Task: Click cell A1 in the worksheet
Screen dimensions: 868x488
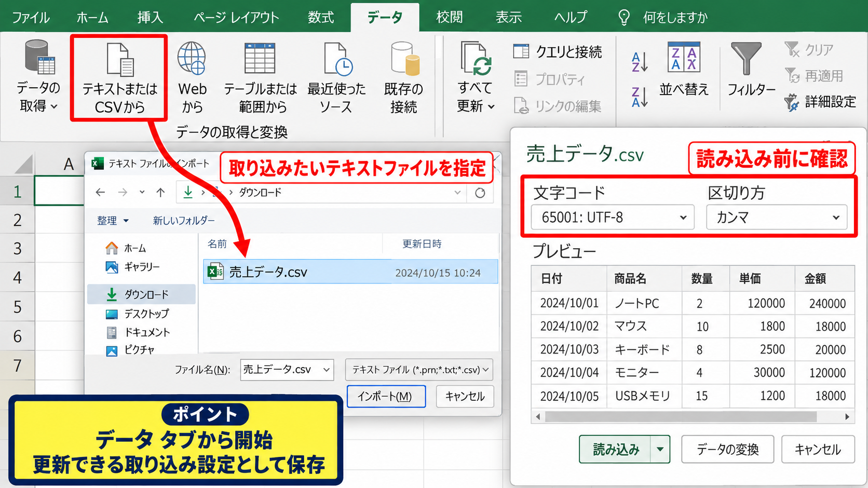Action: pyautogui.click(x=59, y=191)
